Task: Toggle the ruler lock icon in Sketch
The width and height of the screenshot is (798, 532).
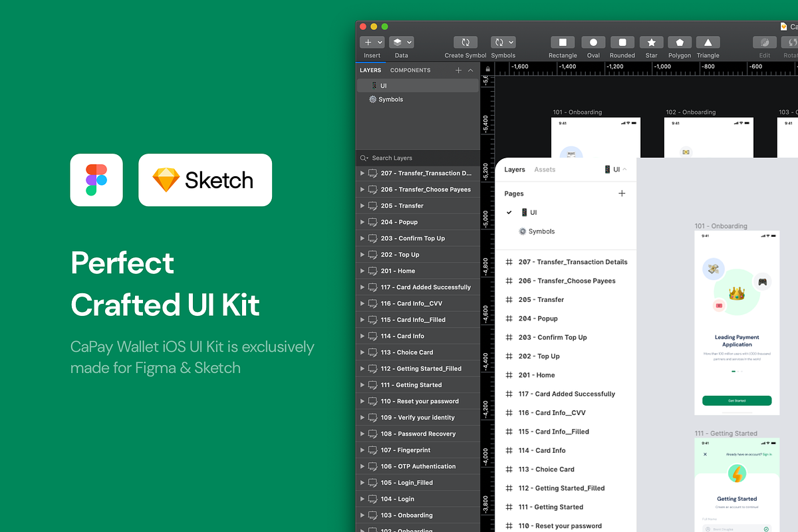Action: point(487,68)
